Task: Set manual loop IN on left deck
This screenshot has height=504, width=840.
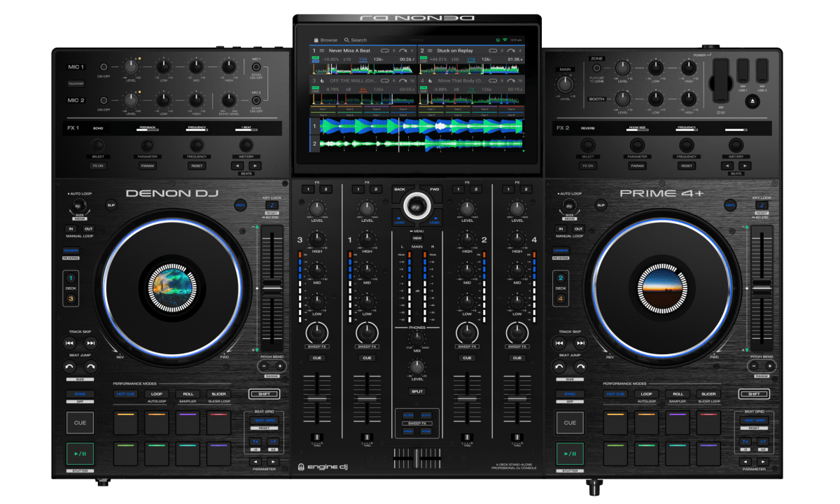Action: [x=71, y=229]
